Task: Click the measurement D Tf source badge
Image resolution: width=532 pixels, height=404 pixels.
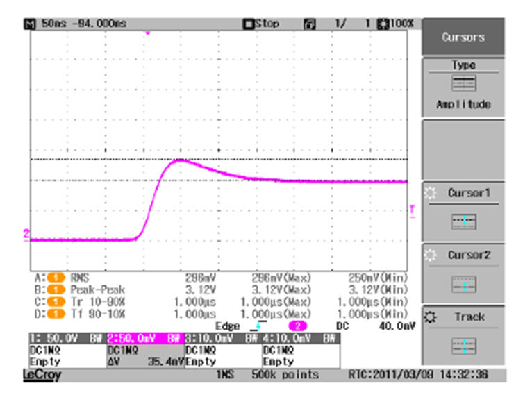Action: tap(56, 314)
